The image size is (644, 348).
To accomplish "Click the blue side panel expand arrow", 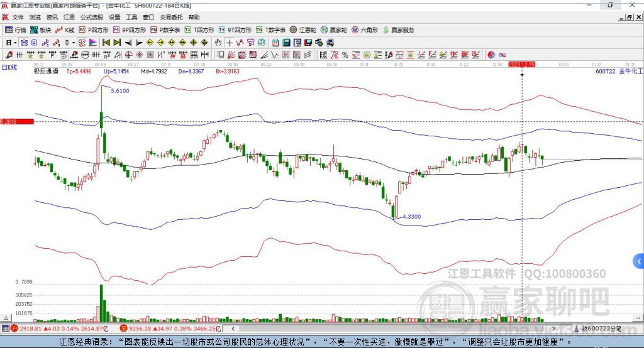I will point(639,261).
